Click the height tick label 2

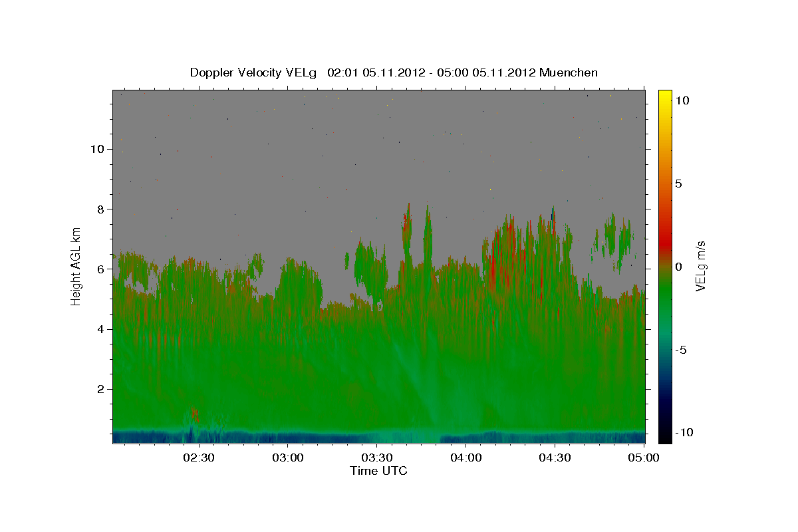point(102,389)
